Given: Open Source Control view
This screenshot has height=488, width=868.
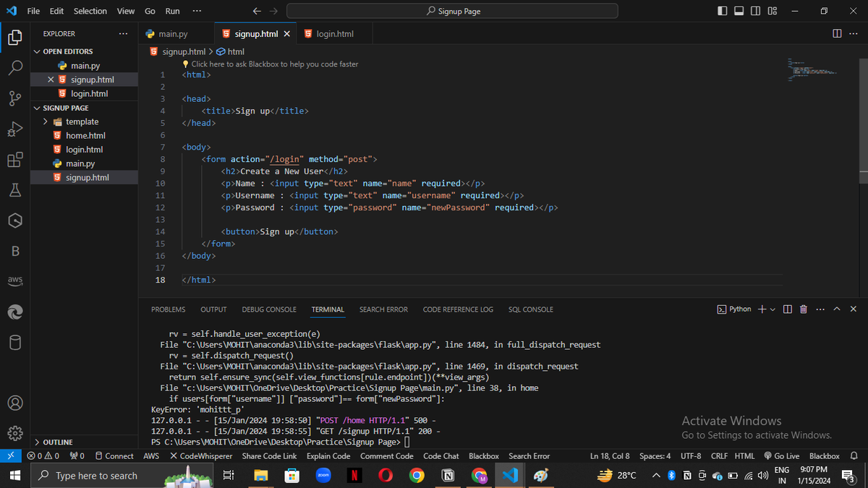Looking at the screenshot, I should pos(14,99).
